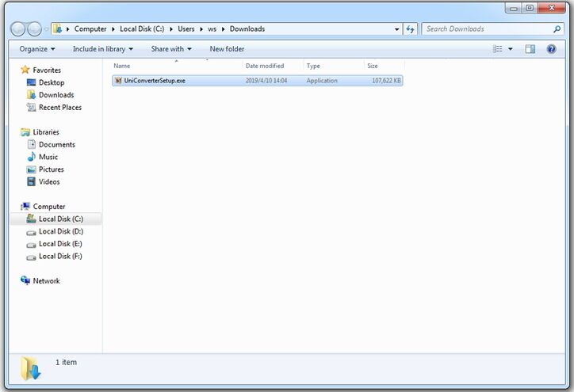574x392 pixels.
Task: Open the Share with menu
Action: point(171,49)
